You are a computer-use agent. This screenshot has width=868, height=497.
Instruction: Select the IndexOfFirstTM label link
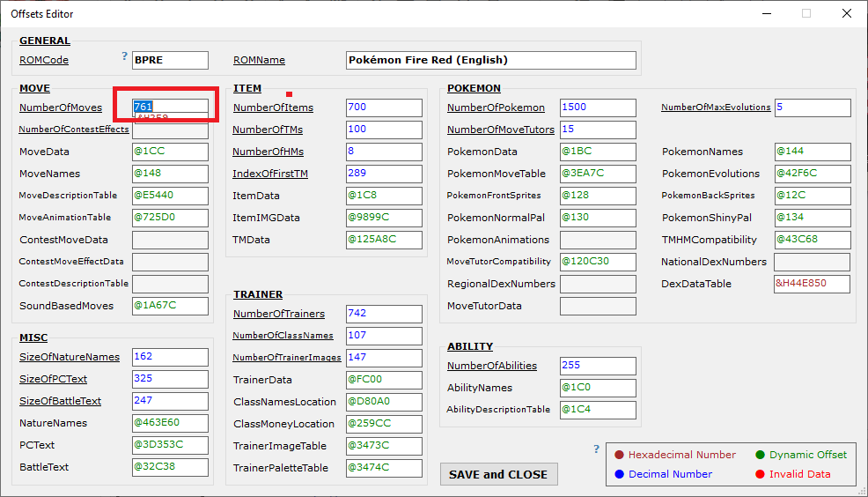coord(271,174)
